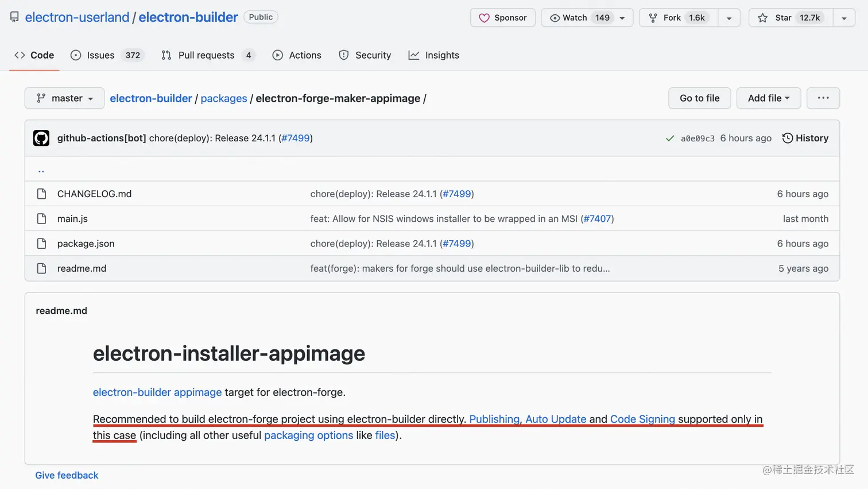Click the file icon next to readme.md row
The width and height of the screenshot is (868, 489).
click(x=41, y=268)
